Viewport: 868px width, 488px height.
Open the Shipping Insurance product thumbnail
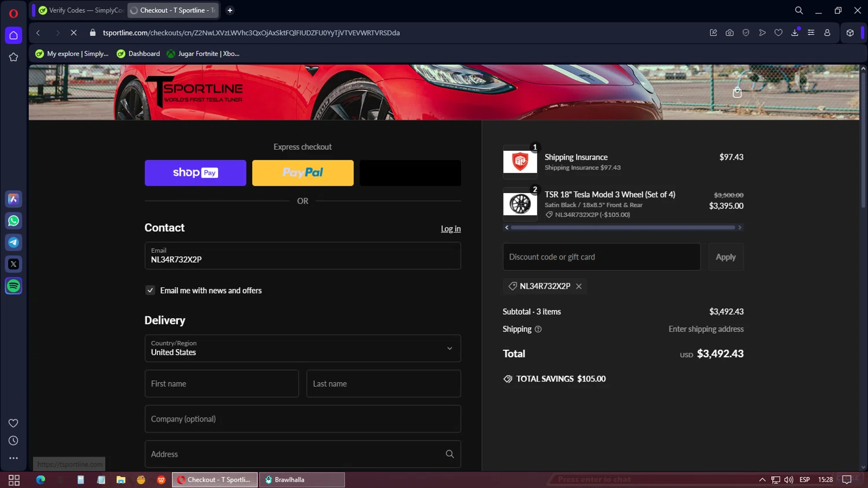[x=520, y=161]
